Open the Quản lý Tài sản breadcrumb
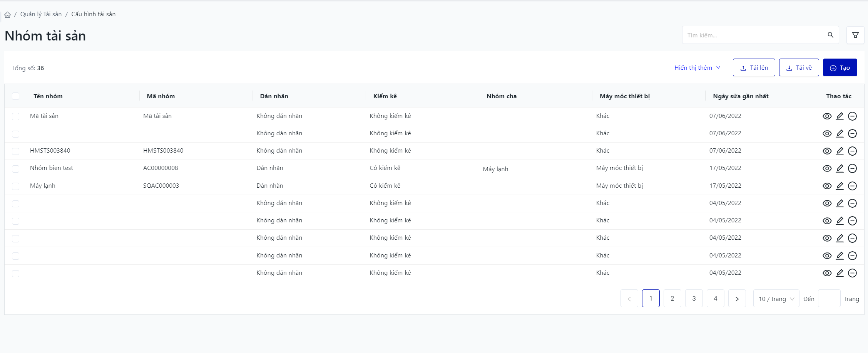 pos(41,14)
